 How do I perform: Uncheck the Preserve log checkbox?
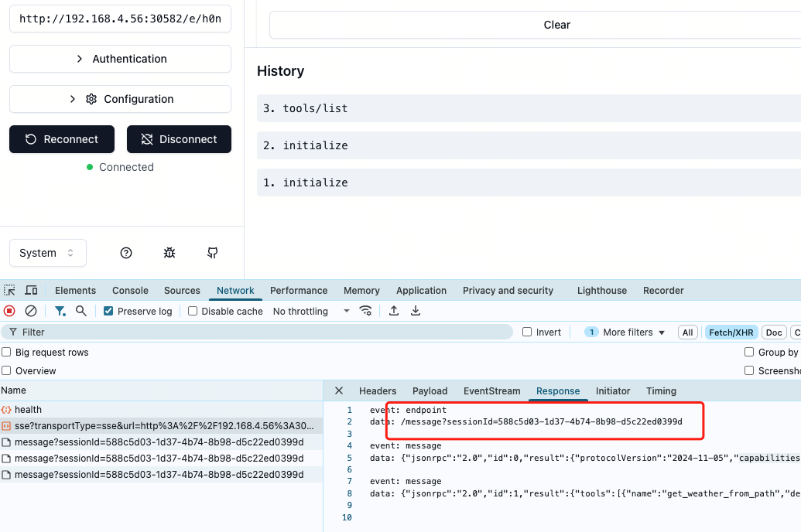point(109,311)
